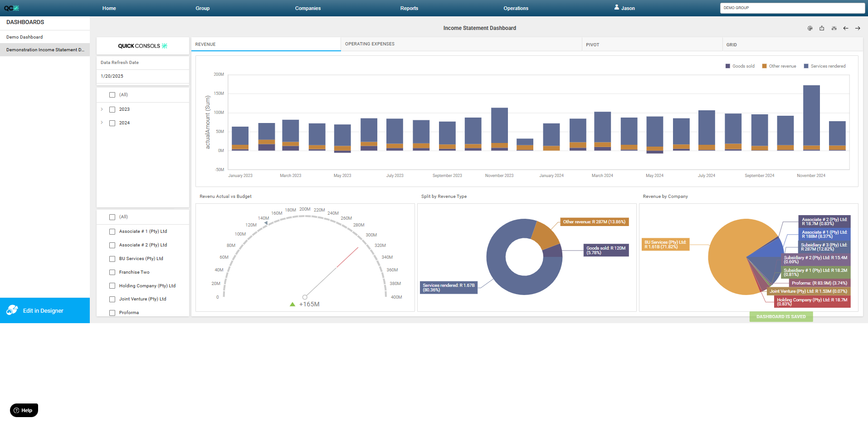The width and height of the screenshot is (868, 428).
Task: Click the Edit in Designer palette icon
Action: [x=12, y=310]
